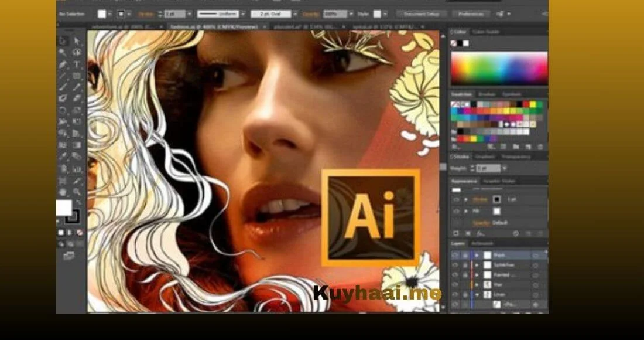The image size is (644, 340).
Task: Expand the Wash layer
Action: (x=477, y=256)
